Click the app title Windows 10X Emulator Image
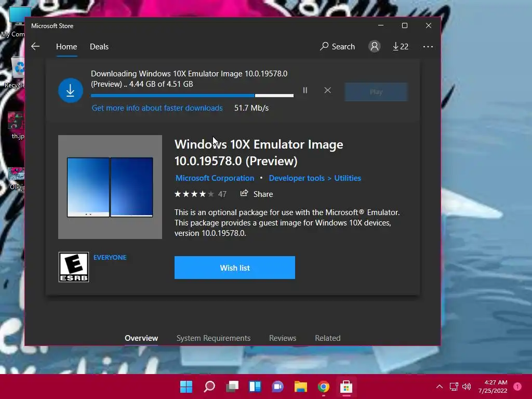The height and width of the screenshot is (399, 532). pos(259,153)
